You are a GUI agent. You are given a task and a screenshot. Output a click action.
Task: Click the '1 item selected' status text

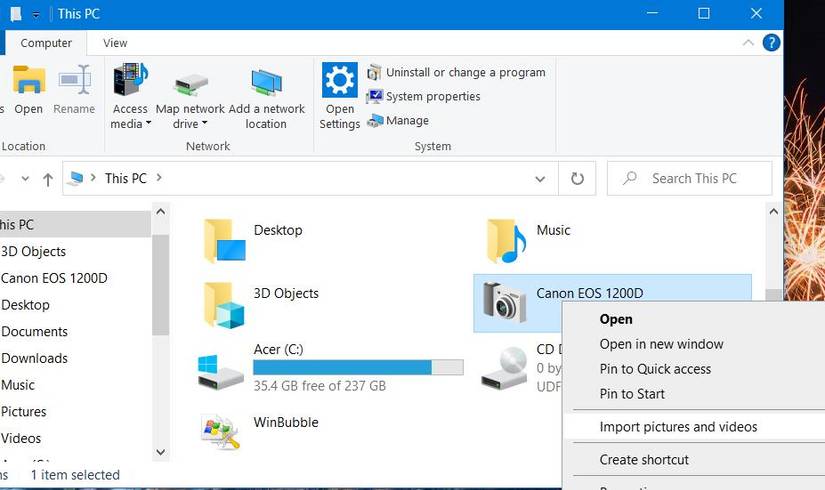(x=75, y=475)
